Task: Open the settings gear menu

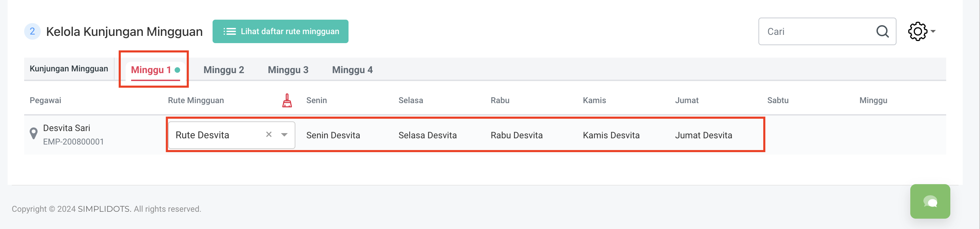Action: (921, 32)
